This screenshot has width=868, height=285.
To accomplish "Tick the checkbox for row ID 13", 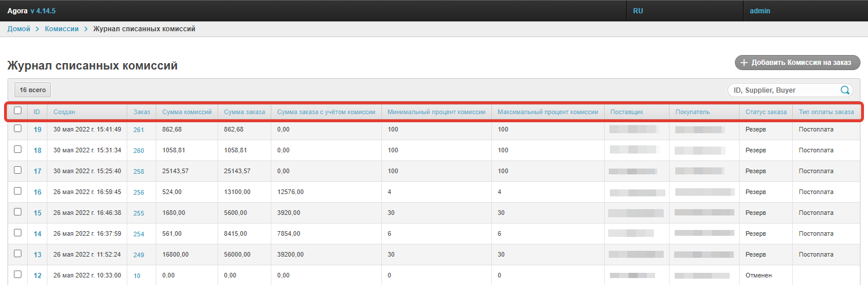I will (17, 254).
